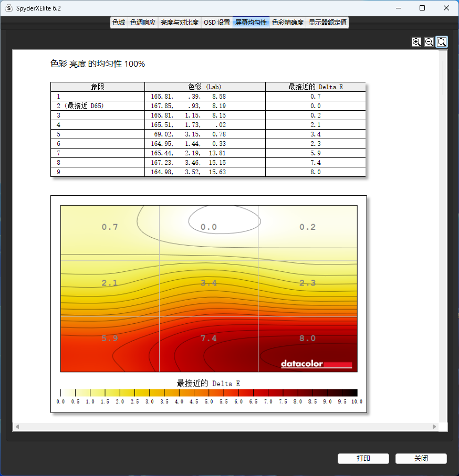Viewport: 459px width, 476px height.
Task: Open the 色调响应 tab
Action: coord(143,23)
